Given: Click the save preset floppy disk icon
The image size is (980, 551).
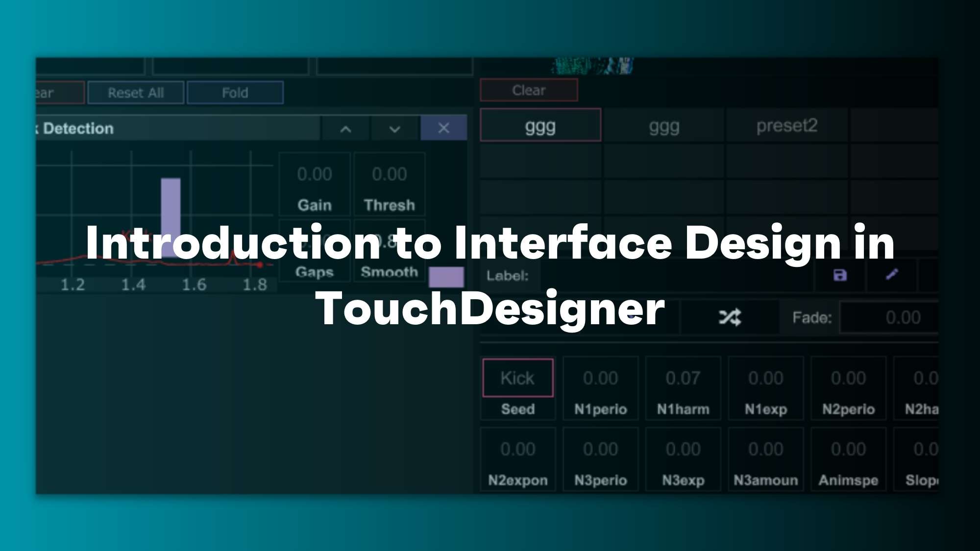Looking at the screenshot, I should 840,275.
